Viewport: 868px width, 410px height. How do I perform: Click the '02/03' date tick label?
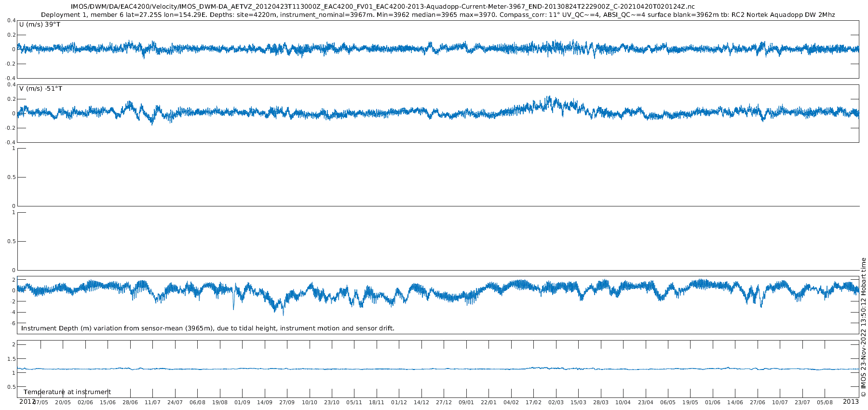[x=556, y=402]
